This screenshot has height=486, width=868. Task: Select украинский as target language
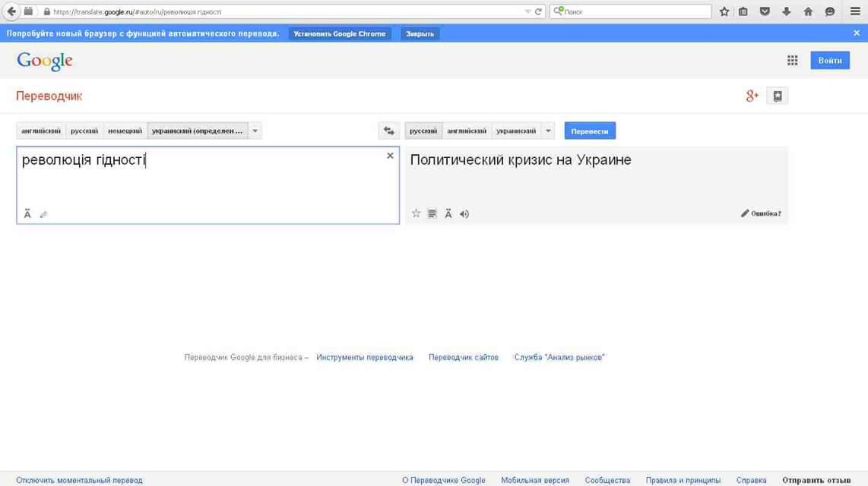[516, 131]
